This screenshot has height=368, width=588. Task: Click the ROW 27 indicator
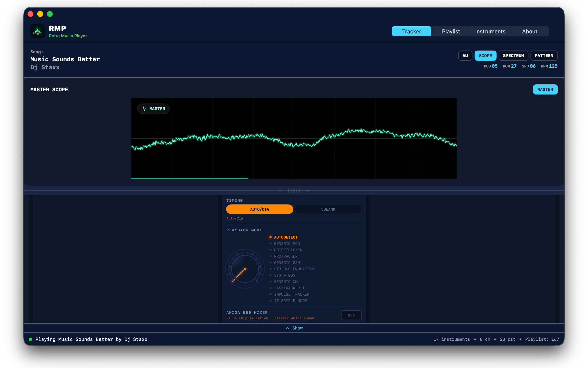(510, 66)
